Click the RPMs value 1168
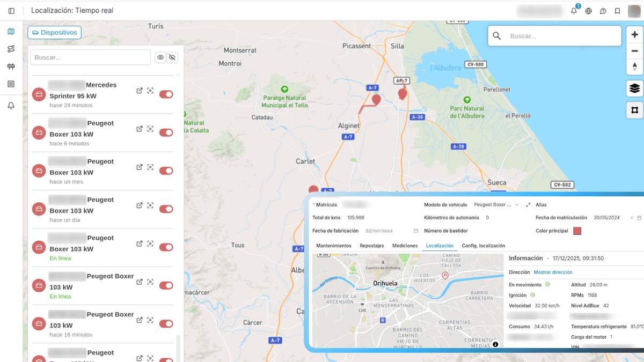The height and width of the screenshot is (362, 644). (592, 295)
